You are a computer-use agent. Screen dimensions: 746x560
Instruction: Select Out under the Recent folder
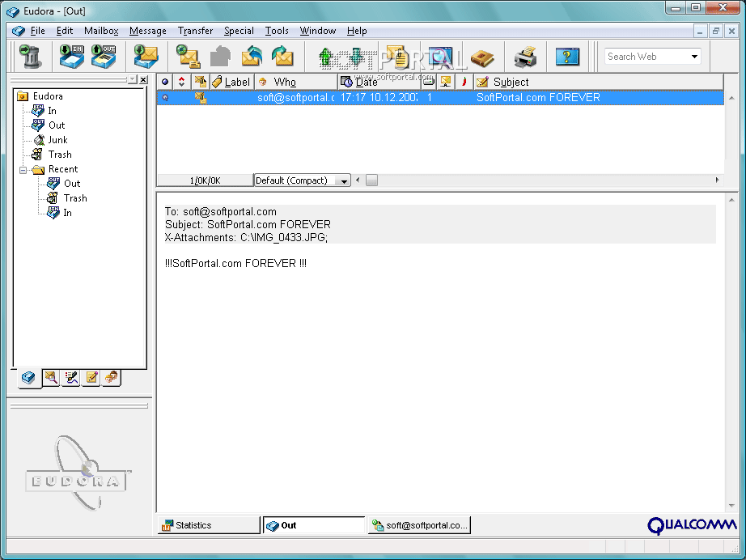click(x=64, y=184)
